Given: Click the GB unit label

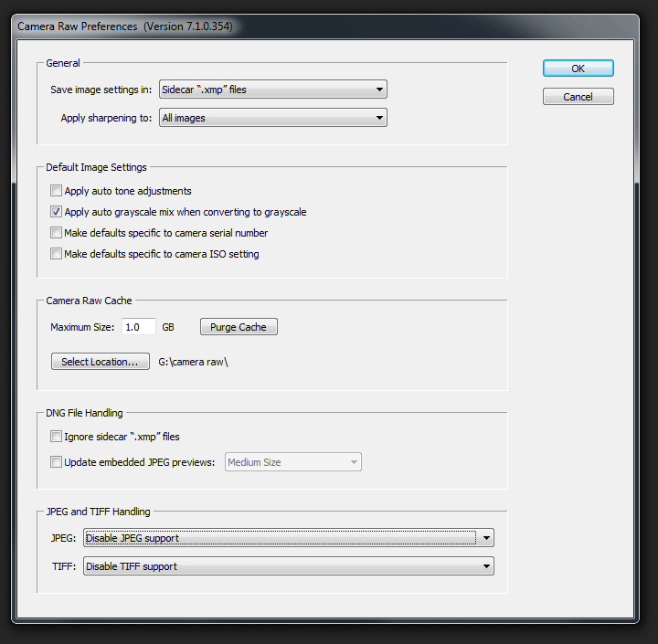Looking at the screenshot, I should tap(168, 327).
